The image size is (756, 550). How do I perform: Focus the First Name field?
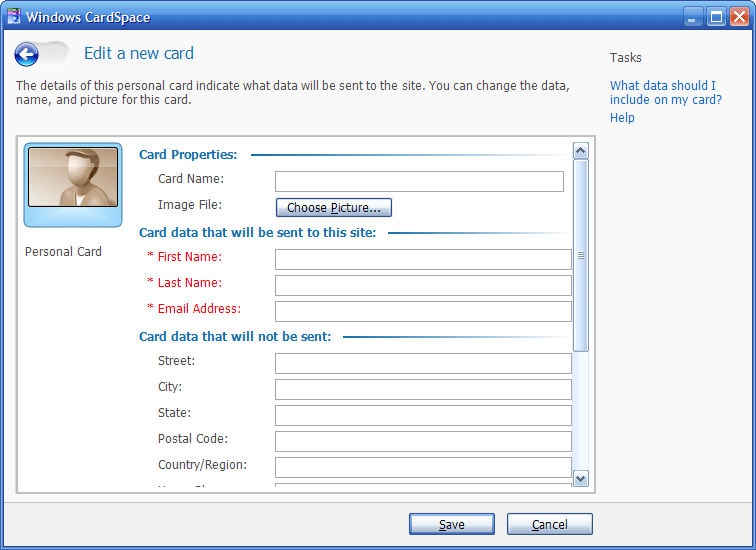pyautogui.click(x=423, y=259)
